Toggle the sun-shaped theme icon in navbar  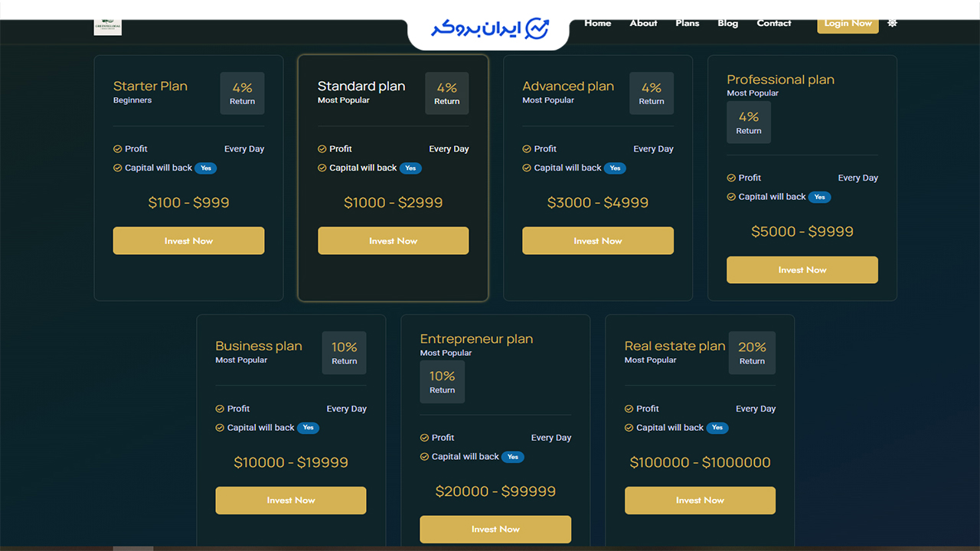tap(892, 23)
